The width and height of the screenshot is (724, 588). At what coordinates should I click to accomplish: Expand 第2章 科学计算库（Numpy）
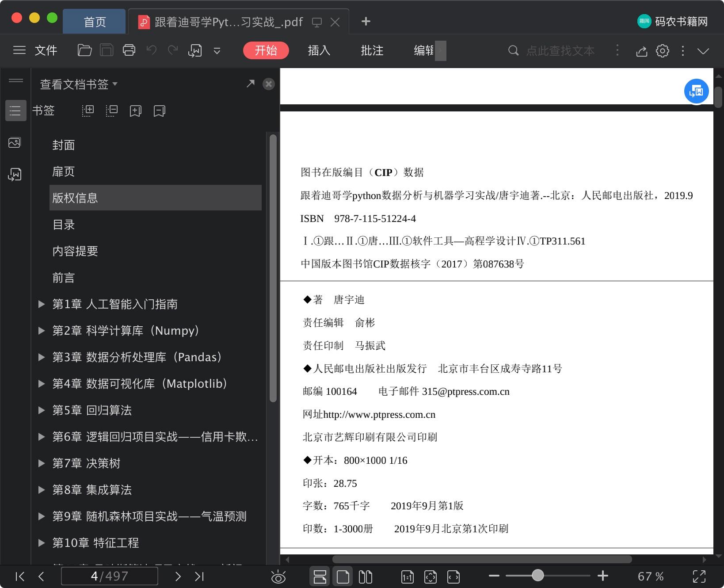point(42,330)
